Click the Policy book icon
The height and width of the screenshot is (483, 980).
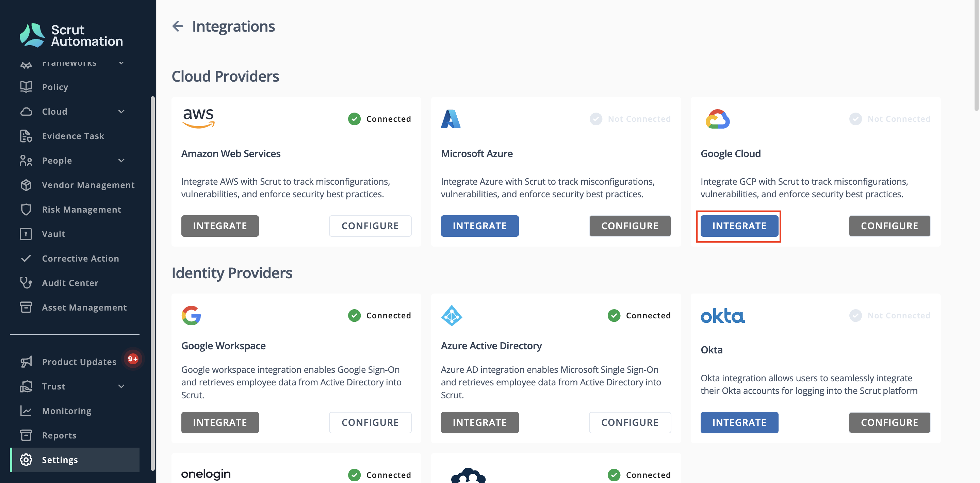tap(26, 87)
